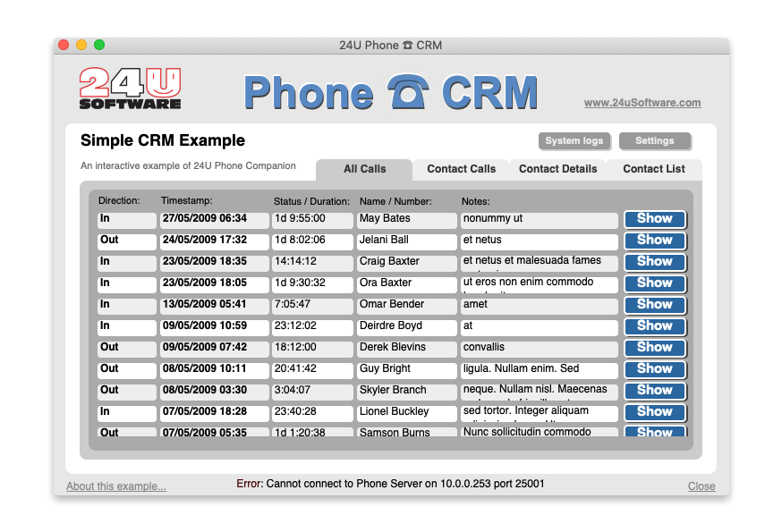Image resolution: width=782 pixels, height=532 pixels.
Task: Click the 24U Software logo
Action: tap(130, 89)
